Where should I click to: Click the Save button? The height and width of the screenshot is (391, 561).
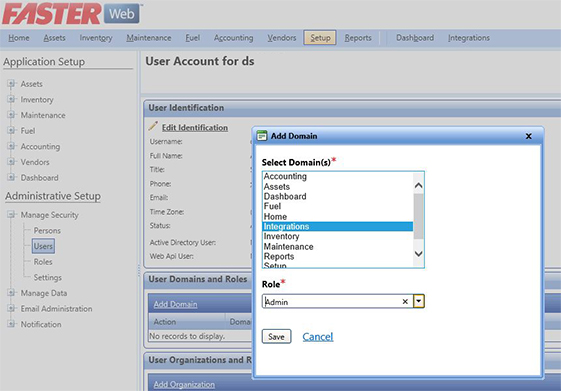pyautogui.click(x=276, y=336)
